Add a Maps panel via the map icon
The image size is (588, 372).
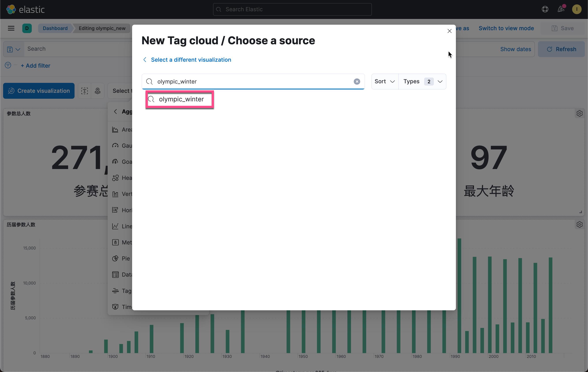tap(97, 91)
